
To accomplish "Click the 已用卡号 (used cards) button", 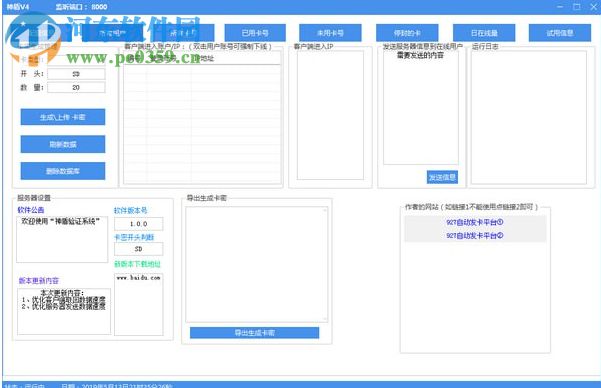I will (255, 33).
